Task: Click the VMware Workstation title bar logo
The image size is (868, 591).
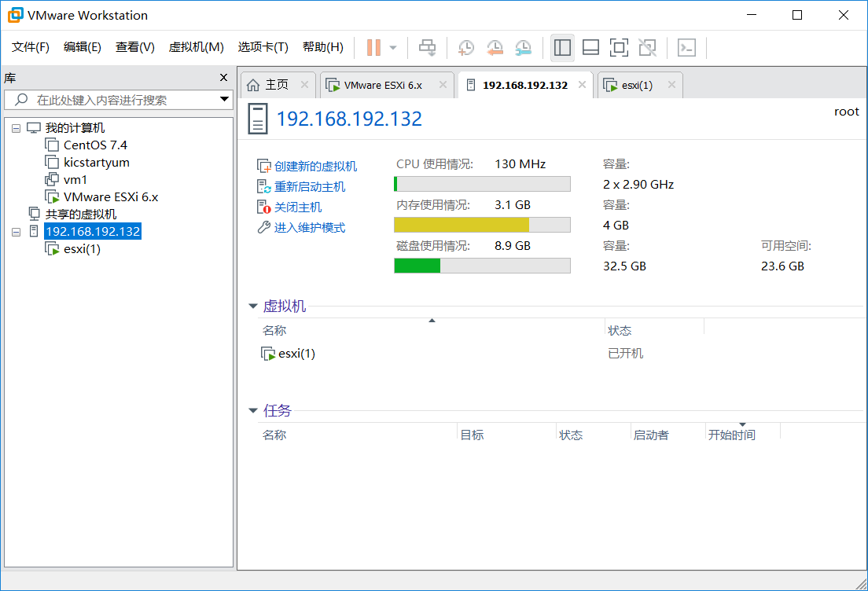Action: click(x=16, y=15)
